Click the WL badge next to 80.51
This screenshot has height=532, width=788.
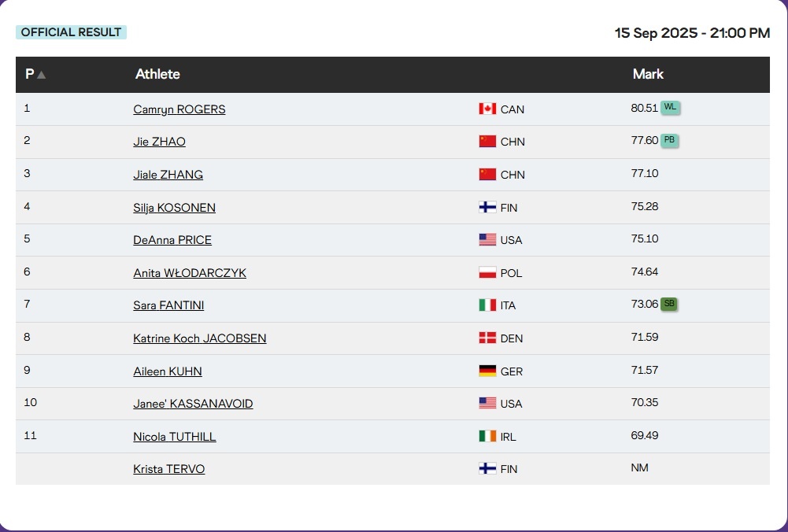point(670,107)
